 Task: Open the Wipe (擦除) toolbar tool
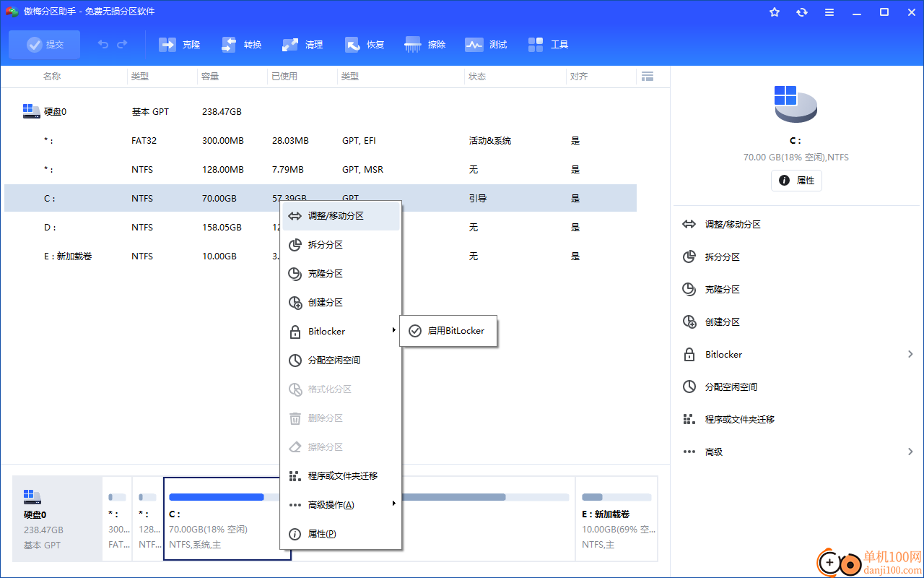(426, 45)
